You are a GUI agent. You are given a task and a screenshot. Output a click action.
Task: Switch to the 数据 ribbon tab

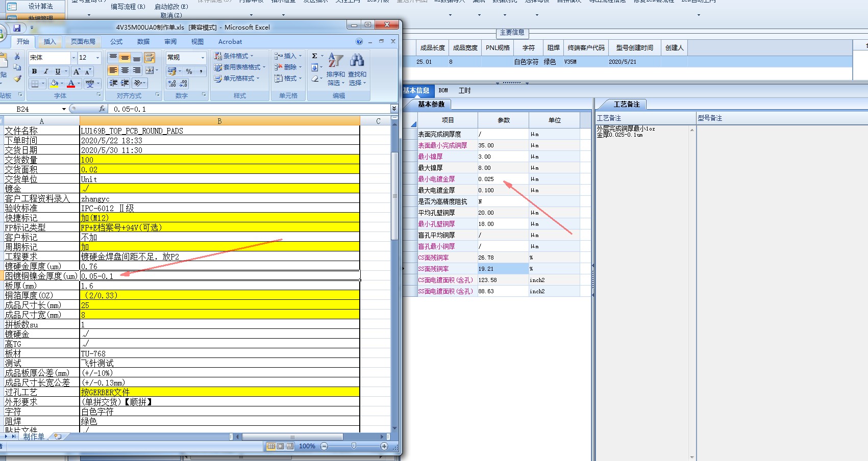click(x=143, y=42)
